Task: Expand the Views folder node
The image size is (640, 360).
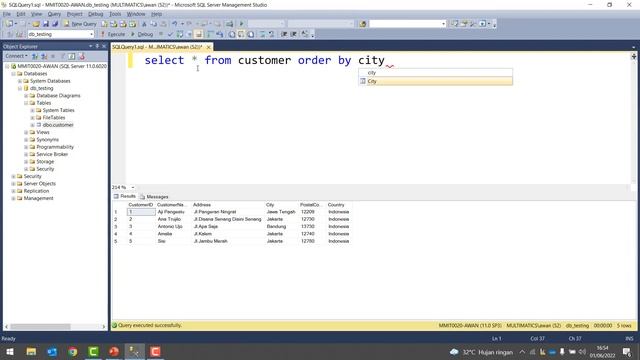Action: point(26,133)
